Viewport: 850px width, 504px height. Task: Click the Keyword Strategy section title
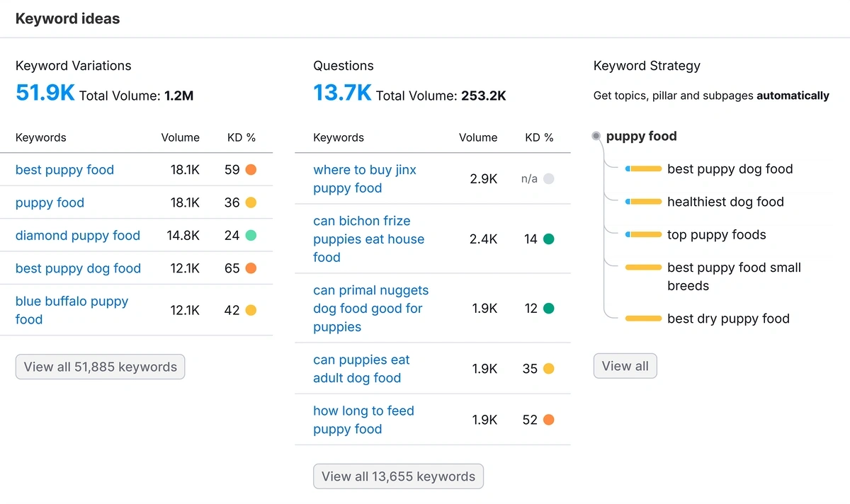[647, 66]
